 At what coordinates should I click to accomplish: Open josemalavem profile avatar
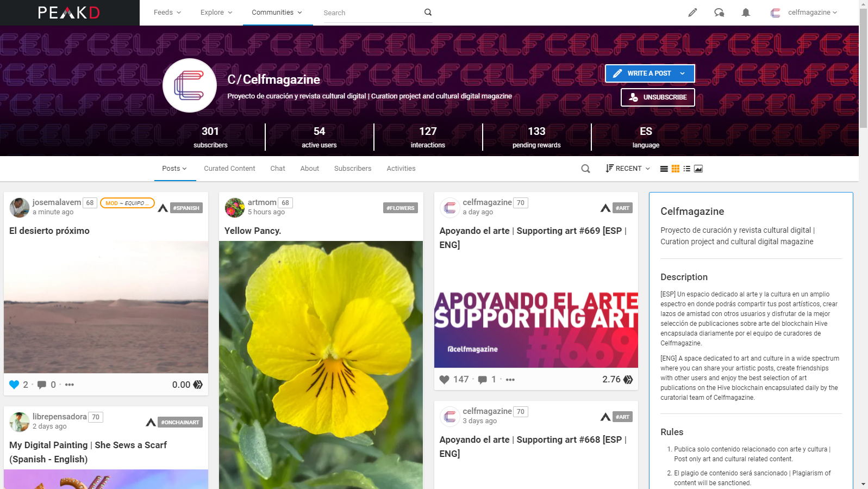pyautogui.click(x=20, y=208)
